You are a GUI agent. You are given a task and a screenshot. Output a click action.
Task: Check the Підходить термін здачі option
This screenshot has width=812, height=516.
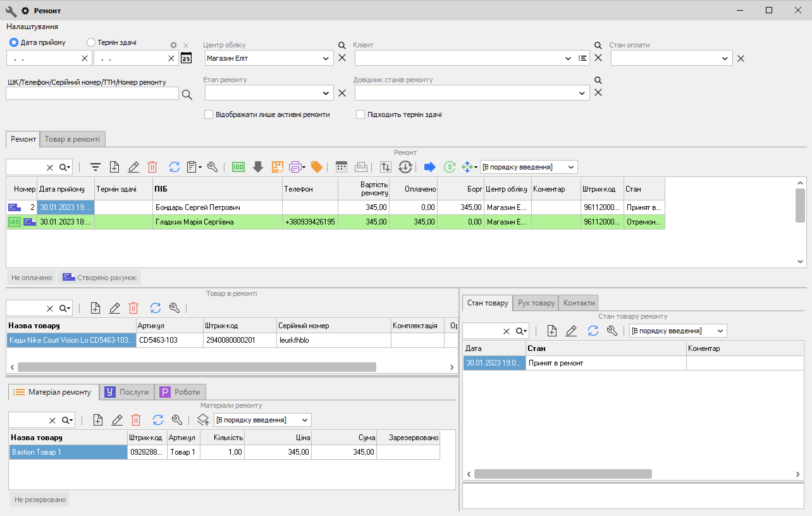tap(360, 115)
